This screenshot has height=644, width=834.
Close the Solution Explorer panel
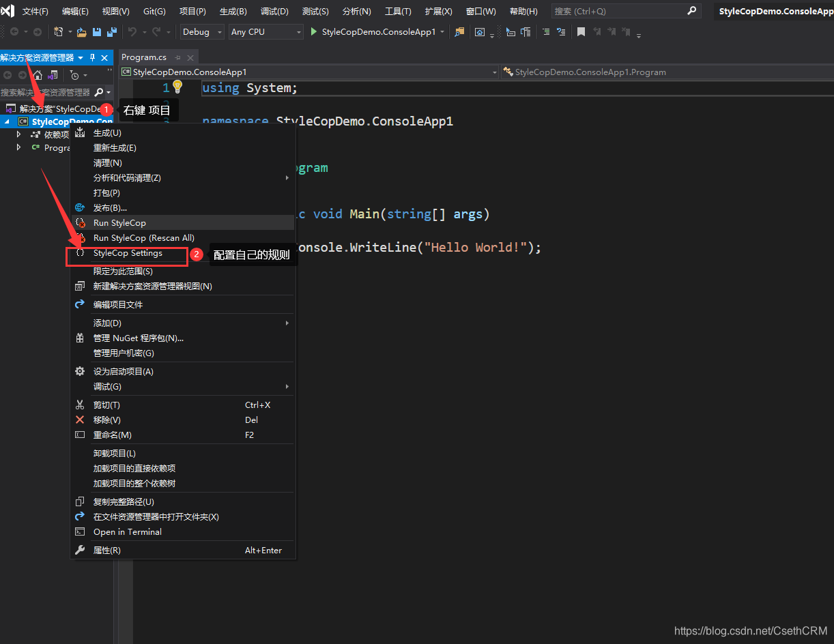click(104, 58)
